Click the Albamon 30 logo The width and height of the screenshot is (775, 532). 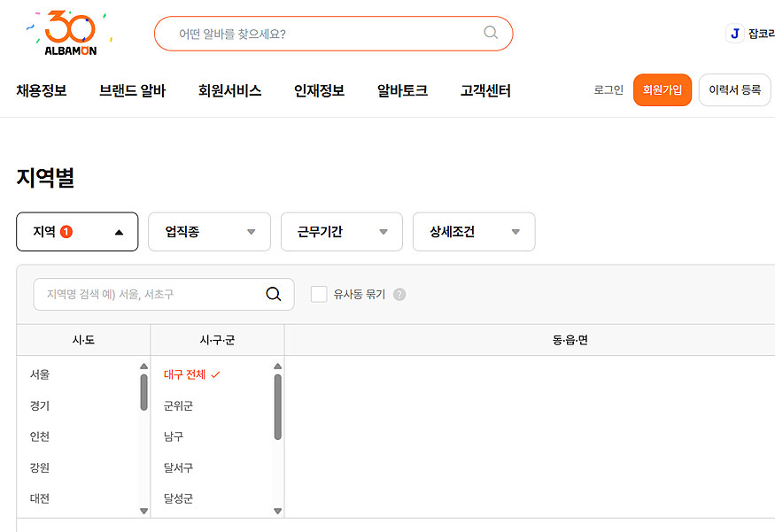68,33
